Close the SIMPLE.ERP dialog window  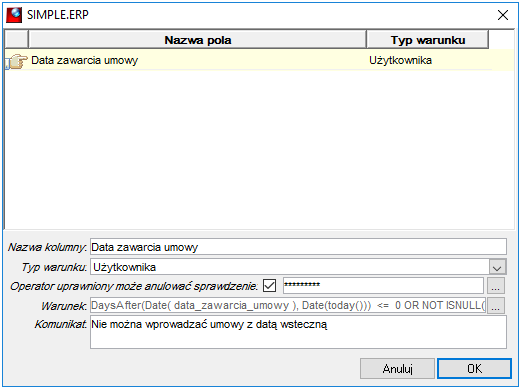[x=503, y=15]
